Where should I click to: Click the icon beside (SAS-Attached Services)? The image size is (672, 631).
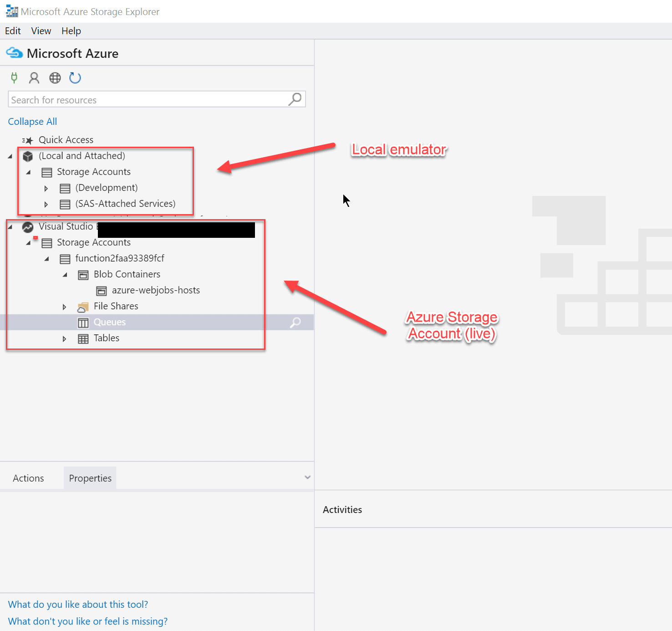(x=65, y=204)
